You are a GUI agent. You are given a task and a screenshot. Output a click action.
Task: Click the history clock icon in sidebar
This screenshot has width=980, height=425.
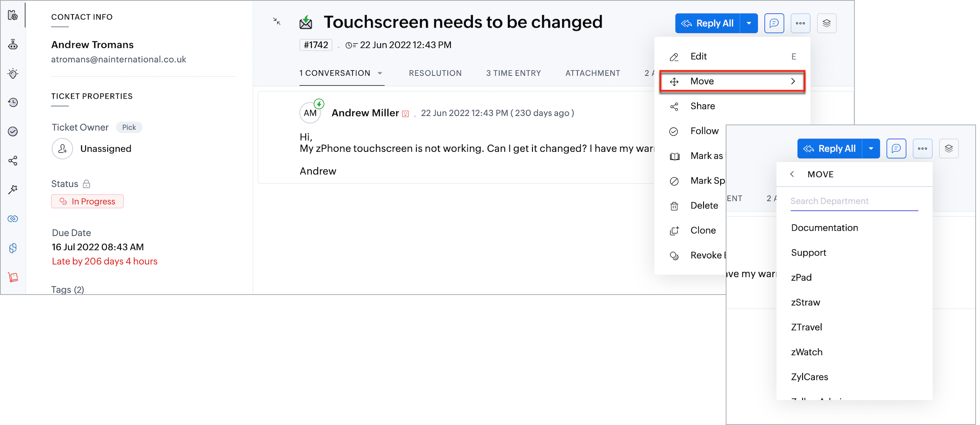coord(13,103)
